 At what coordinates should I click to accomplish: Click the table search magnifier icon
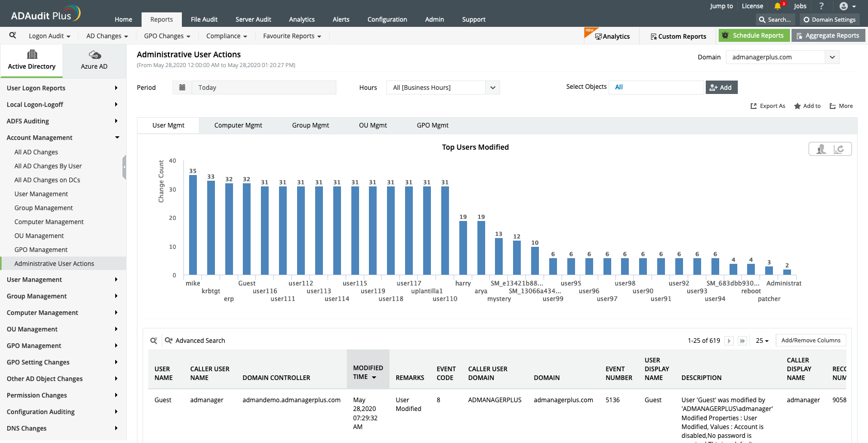click(153, 341)
